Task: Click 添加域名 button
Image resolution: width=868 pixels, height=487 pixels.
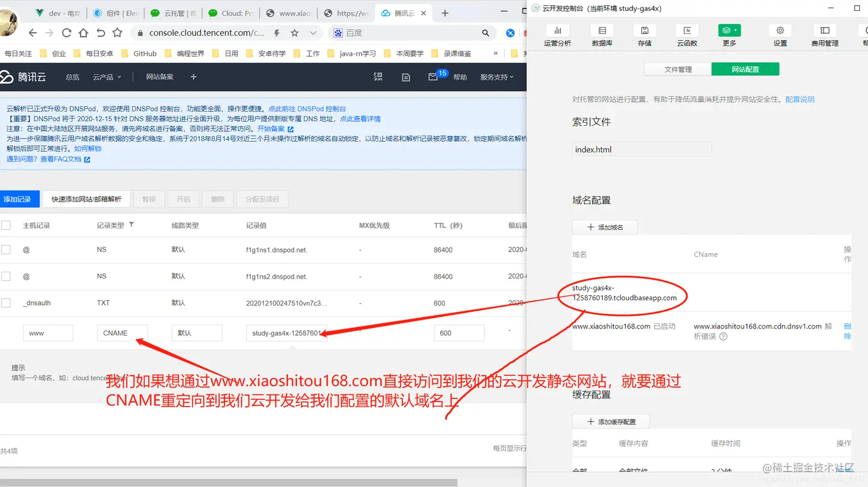Action: tap(604, 227)
